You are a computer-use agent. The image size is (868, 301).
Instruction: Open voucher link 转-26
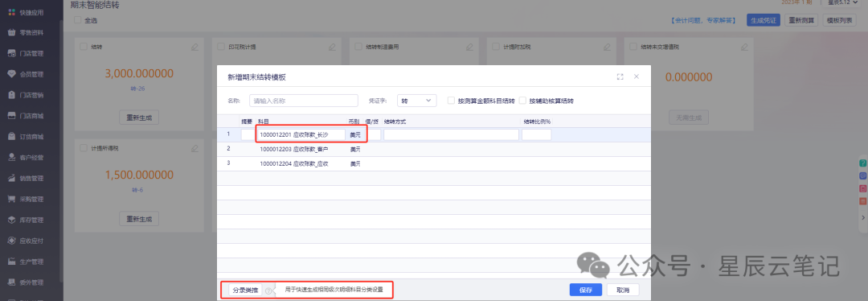(x=138, y=89)
